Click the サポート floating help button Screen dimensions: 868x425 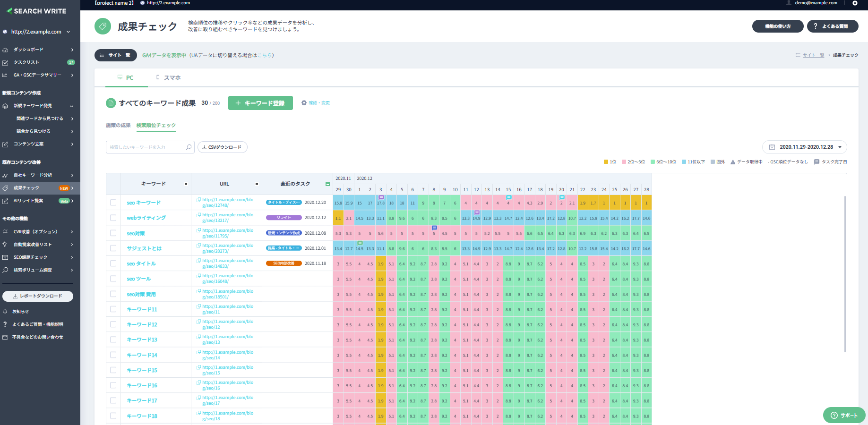tap(844, 415)
